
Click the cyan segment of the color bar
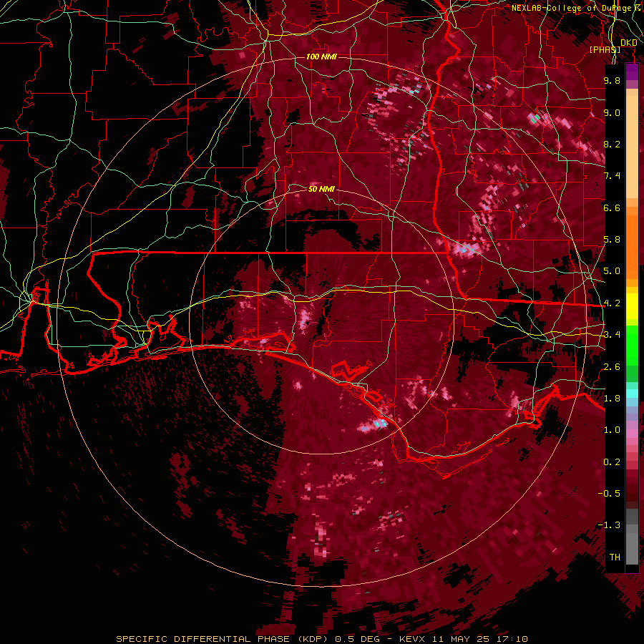click(632, 394)
